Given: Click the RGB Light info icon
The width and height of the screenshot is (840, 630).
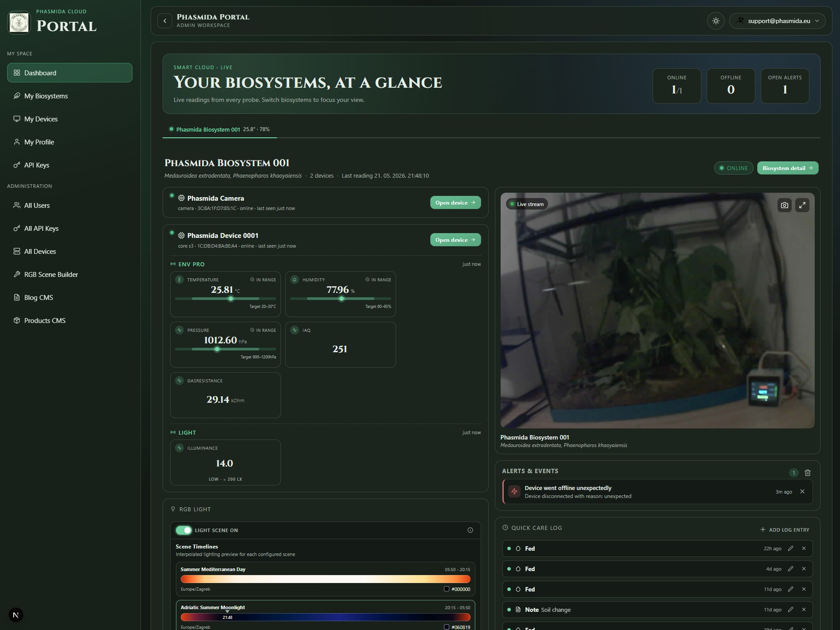Looking at the screenshot, I should [470, 530].
